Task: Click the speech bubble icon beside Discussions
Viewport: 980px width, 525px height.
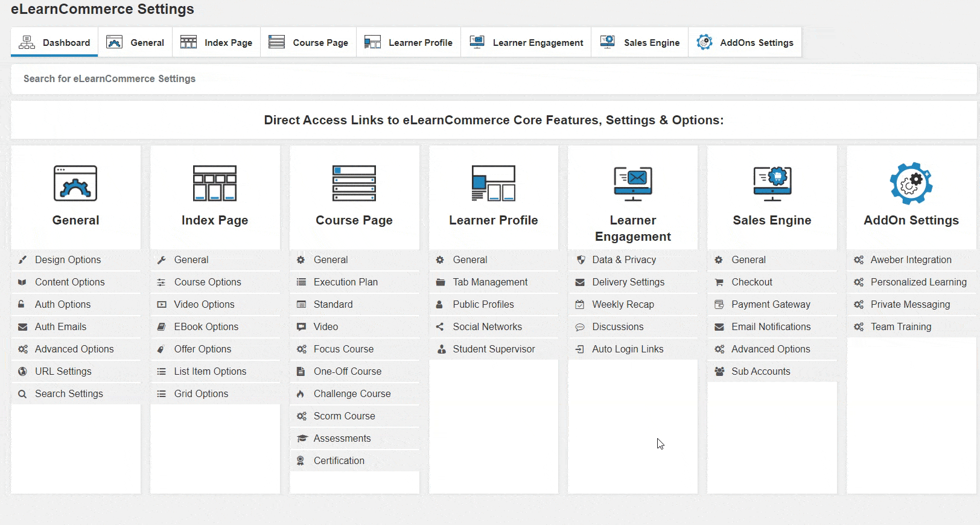Action: (580, 327)
